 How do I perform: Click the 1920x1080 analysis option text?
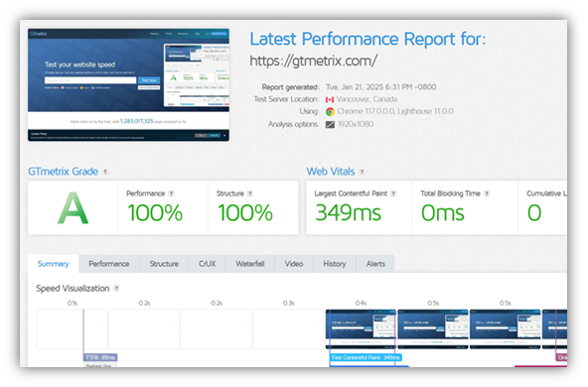(356, 124)
